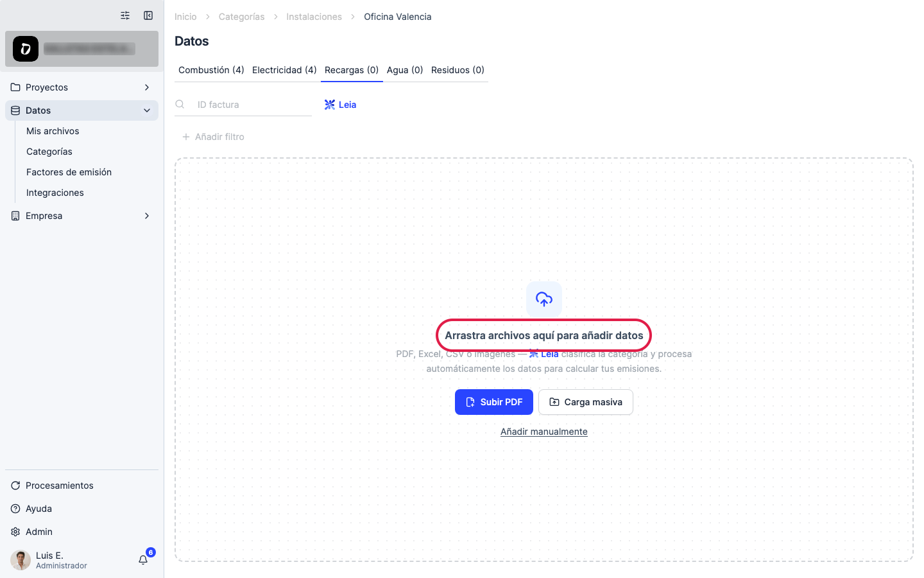
Task: Click the Datos database icon
Action: point(15,110)
